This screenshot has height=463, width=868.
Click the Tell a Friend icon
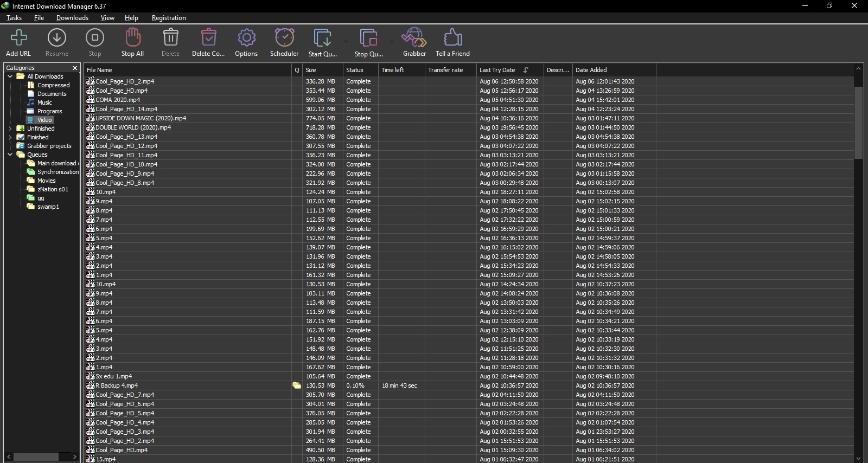coord(452,38)
